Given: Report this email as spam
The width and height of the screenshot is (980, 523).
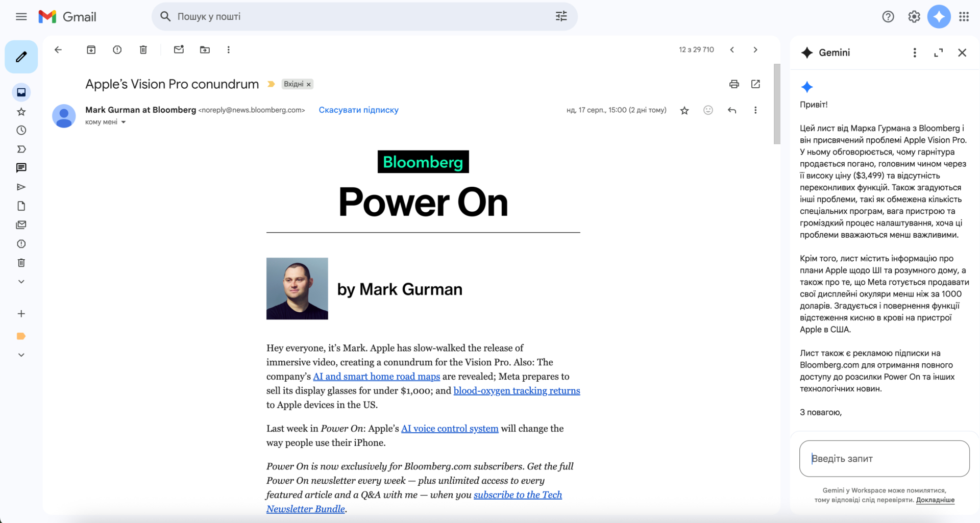Looking at the screenshot, I should pyautogui.click(x=117, y=49).
